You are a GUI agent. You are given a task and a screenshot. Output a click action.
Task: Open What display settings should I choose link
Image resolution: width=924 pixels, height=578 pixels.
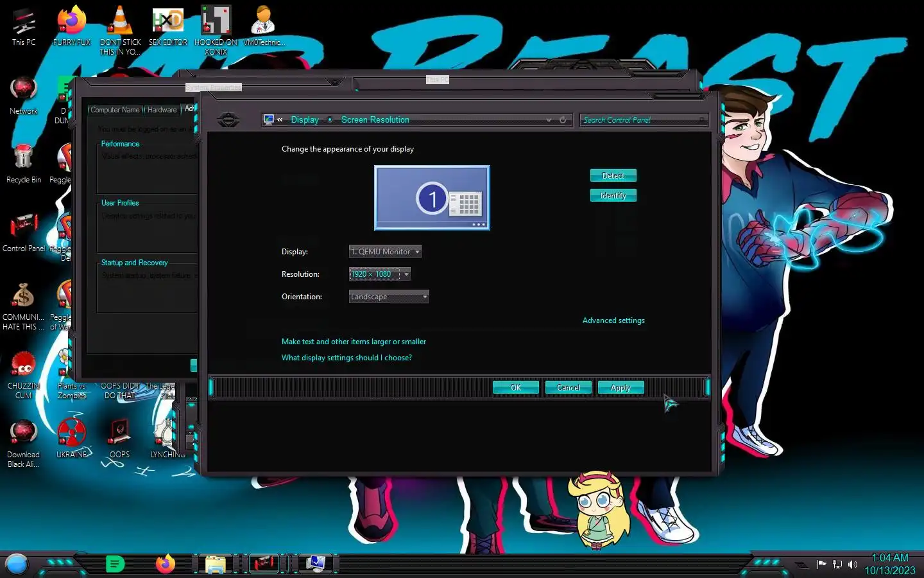[346, 358]
